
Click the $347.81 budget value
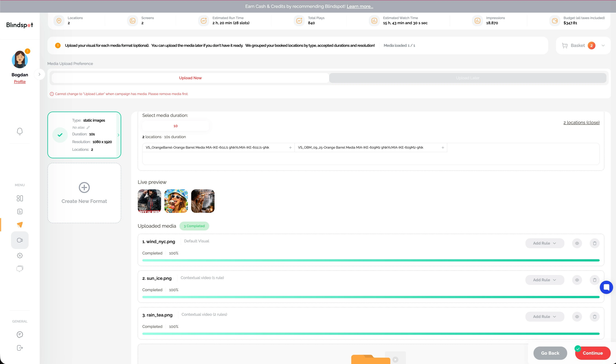[x=570, y=23]
